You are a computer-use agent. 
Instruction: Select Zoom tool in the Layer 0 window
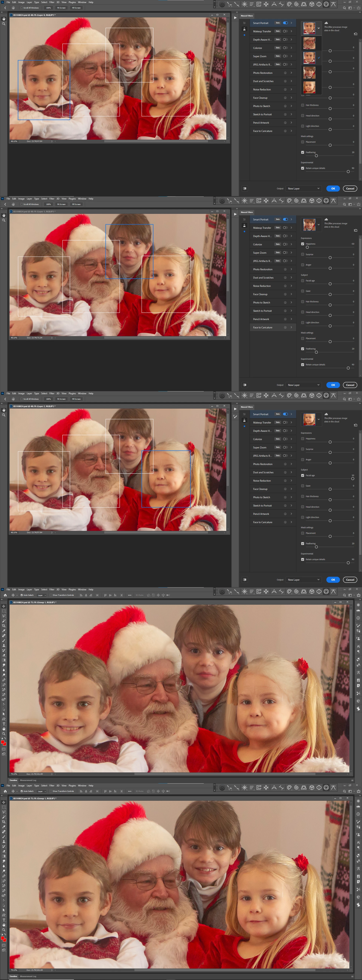[4, 24]
